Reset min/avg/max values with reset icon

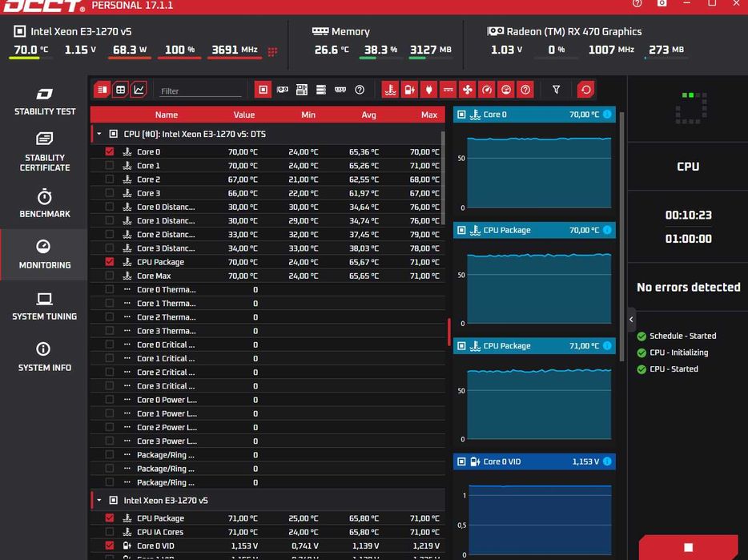pos(585,90)
